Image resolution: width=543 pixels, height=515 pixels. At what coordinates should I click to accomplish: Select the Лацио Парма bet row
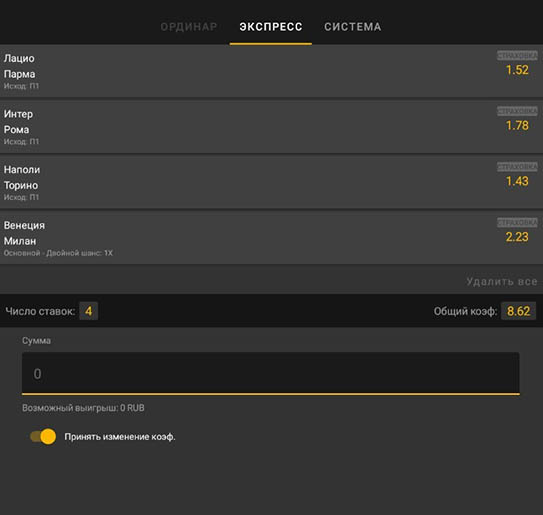pos(272,71)
